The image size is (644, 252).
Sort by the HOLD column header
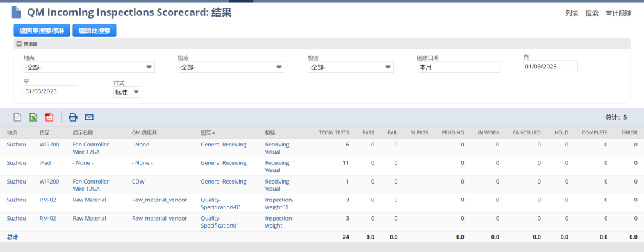click(x=561, y=133)
